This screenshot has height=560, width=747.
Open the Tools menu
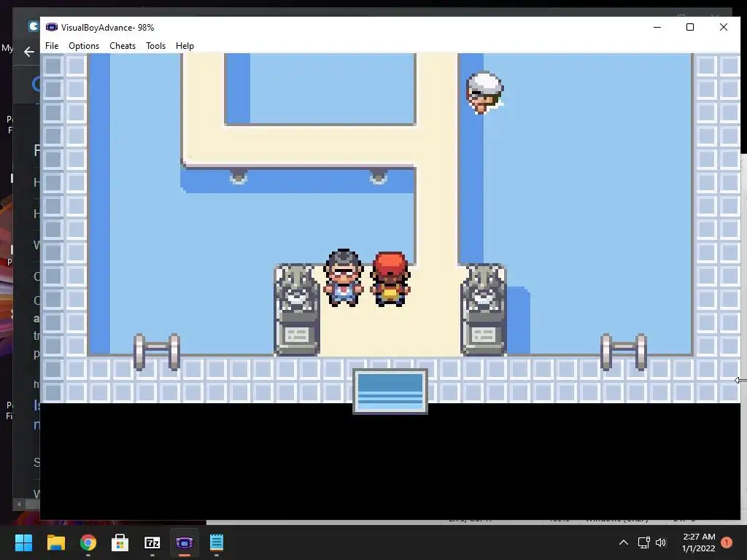(156, 46)
